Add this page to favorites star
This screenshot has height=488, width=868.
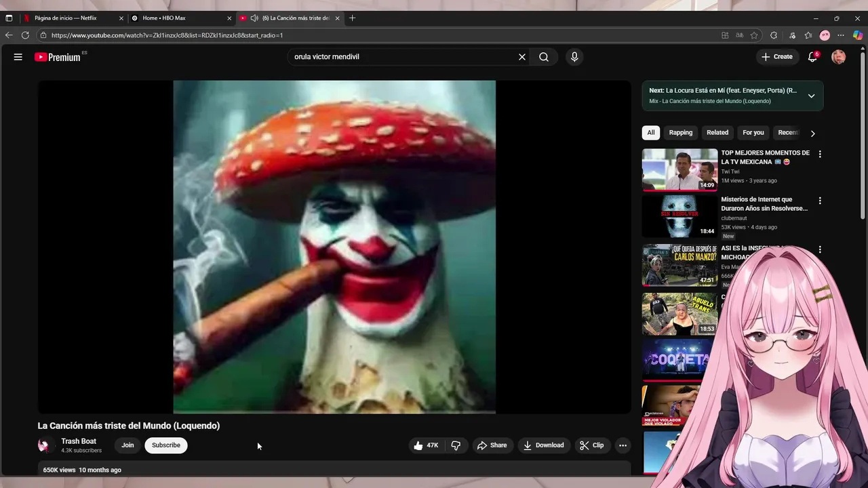click(x=754, y=35)
